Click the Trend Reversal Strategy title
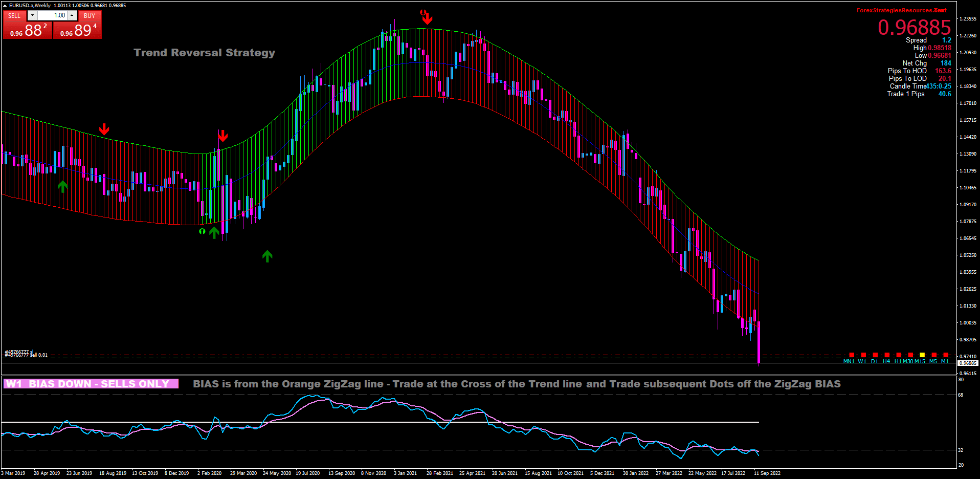 pos(205,53)
